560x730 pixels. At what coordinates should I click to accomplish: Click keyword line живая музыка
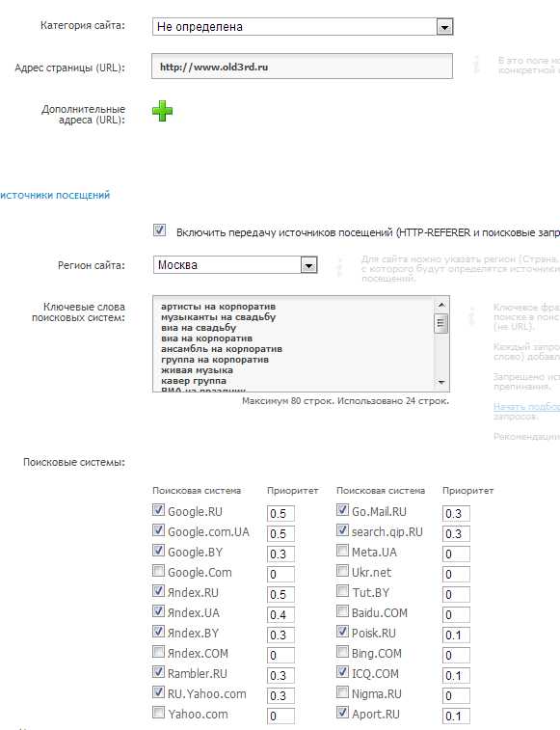click(x=197, y=370)
